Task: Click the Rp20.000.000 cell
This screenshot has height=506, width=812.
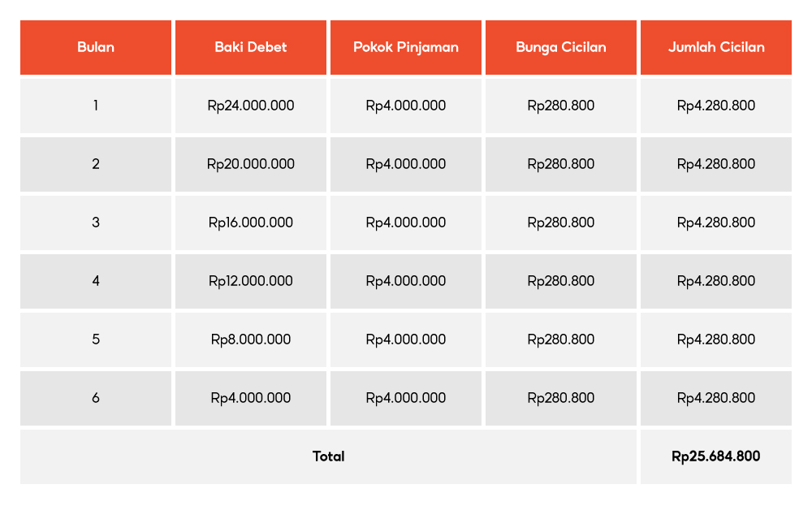Action: point(251,164)
